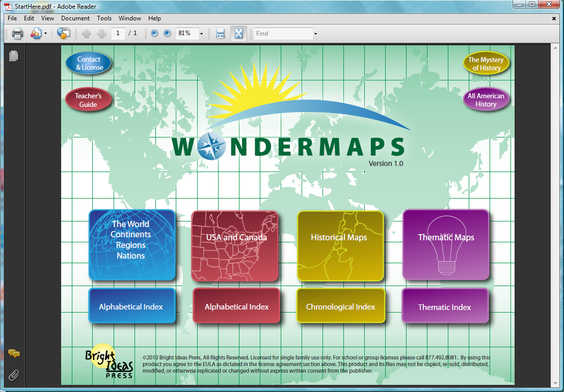Open the Tools menu
564x392 pixels.
pos(104,18)
